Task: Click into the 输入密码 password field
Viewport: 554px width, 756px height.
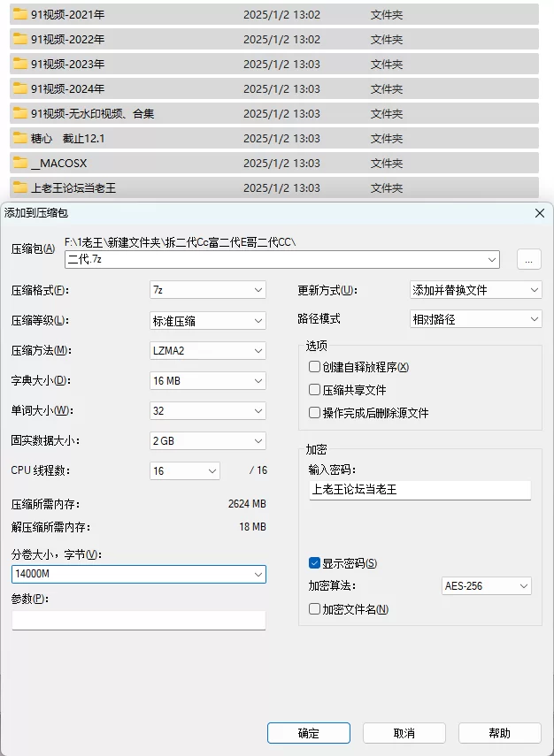Action: pyautogui.click(x=419, y=490)
